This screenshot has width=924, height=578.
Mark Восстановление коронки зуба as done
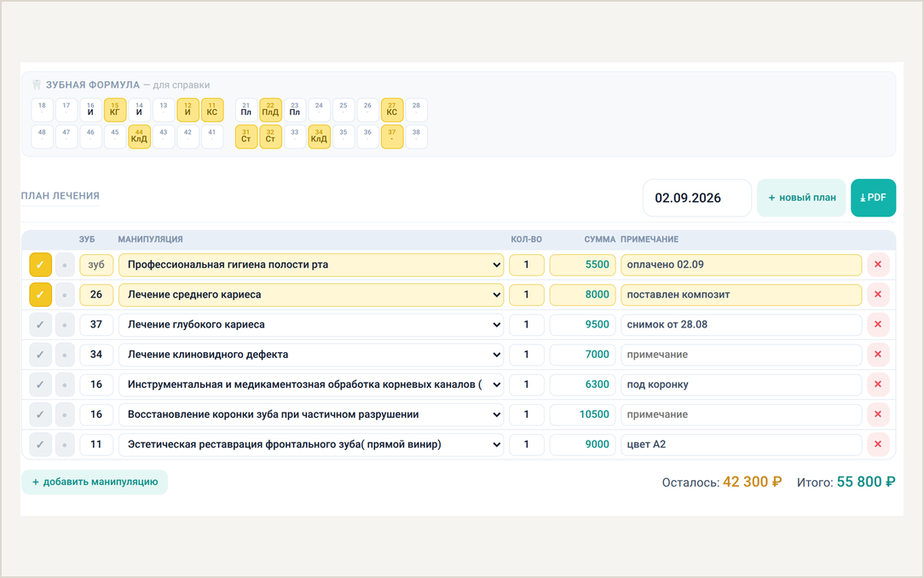pos(41,415)
